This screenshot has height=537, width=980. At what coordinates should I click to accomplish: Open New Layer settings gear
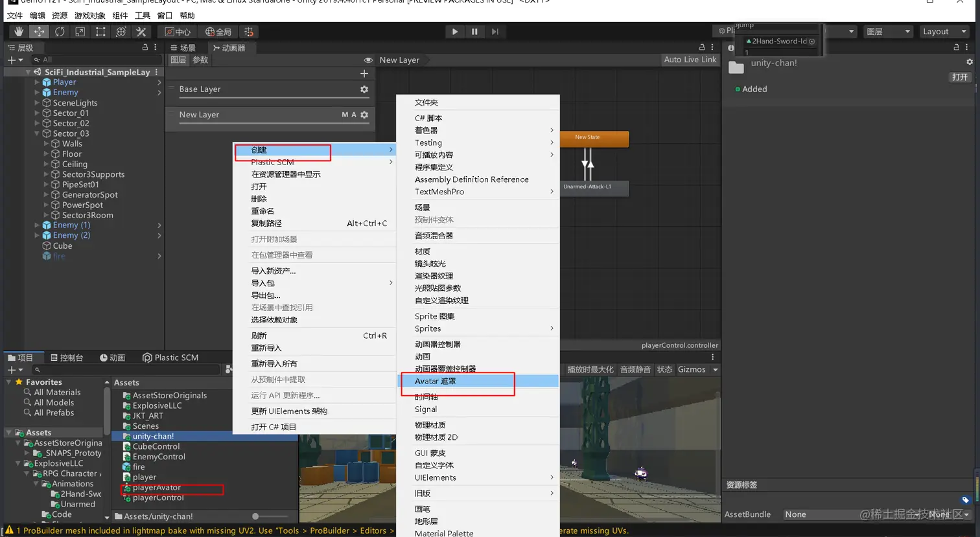point(364,115)
